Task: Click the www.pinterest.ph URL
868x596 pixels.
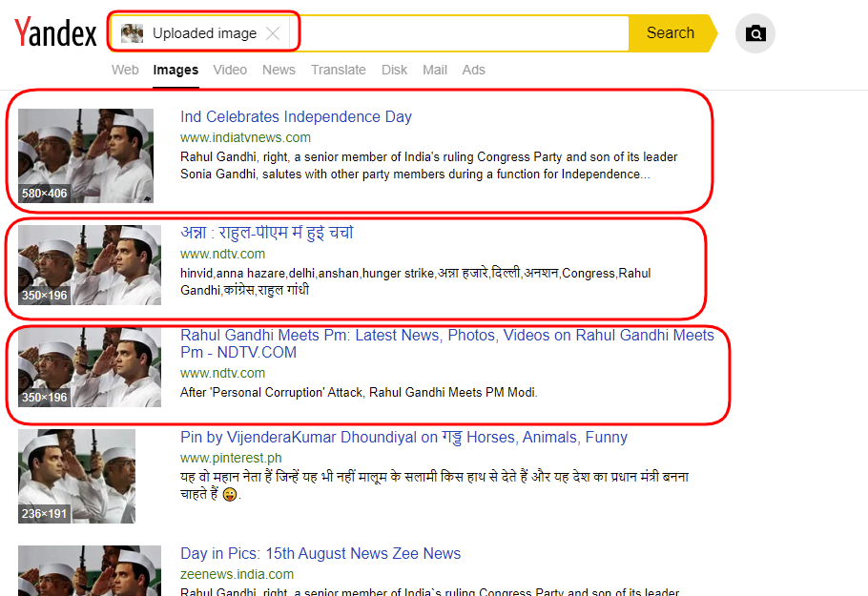Action: [231, 458]
